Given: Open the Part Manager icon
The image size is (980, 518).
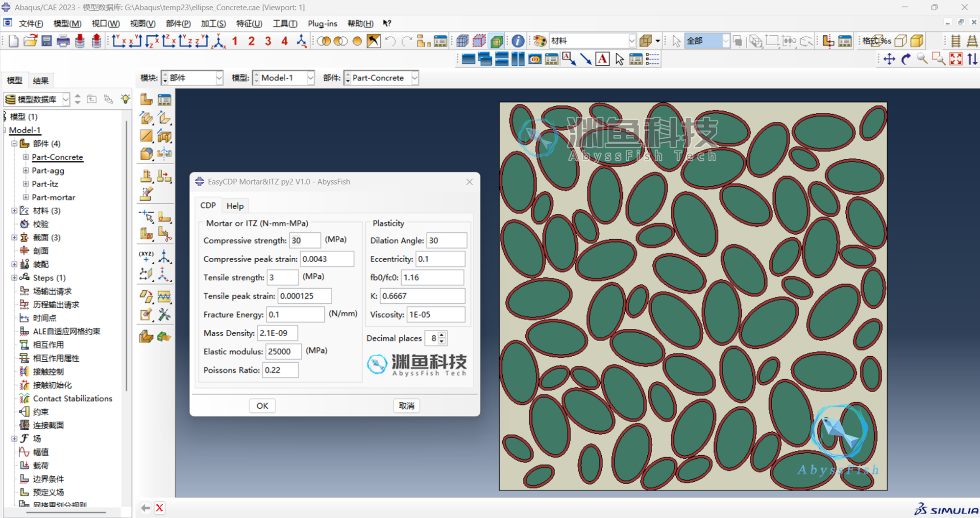Looking at the screenshot, I should click(x=164, y=99).
